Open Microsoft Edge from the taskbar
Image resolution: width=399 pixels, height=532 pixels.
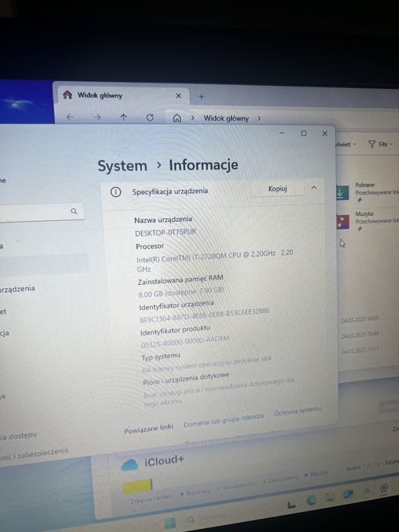coord(311,500)
